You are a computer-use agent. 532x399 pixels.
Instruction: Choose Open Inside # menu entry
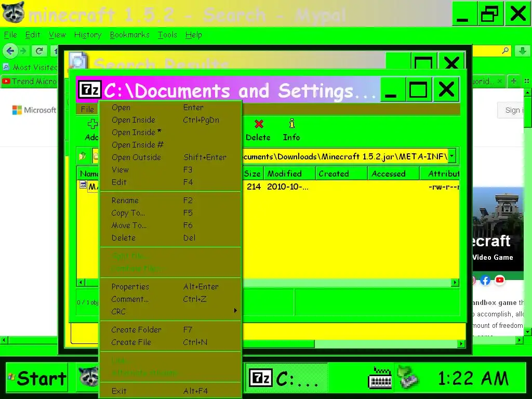click(x=170, y=145)
